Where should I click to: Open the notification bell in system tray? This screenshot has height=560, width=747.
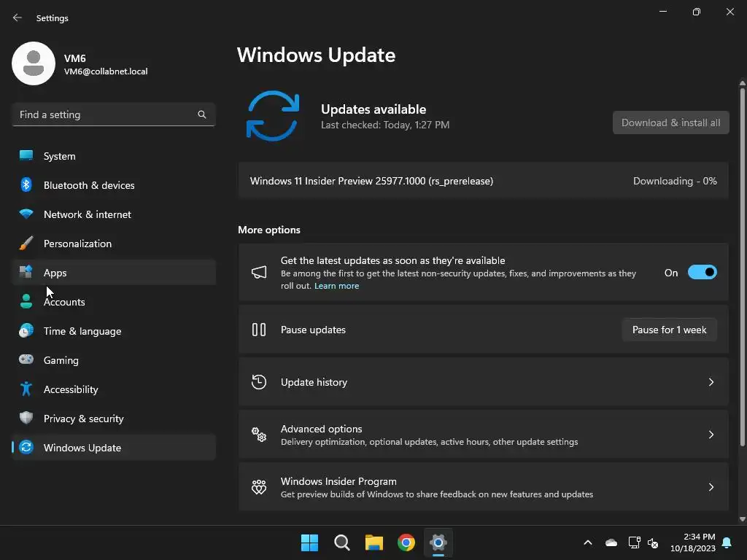[x=727, y=542]
